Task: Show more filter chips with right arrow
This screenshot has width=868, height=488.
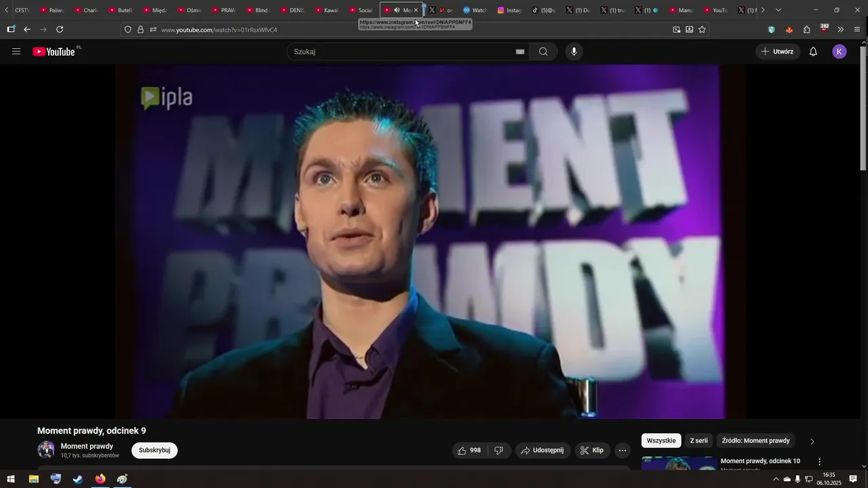Action: click(x=812, y=441)
